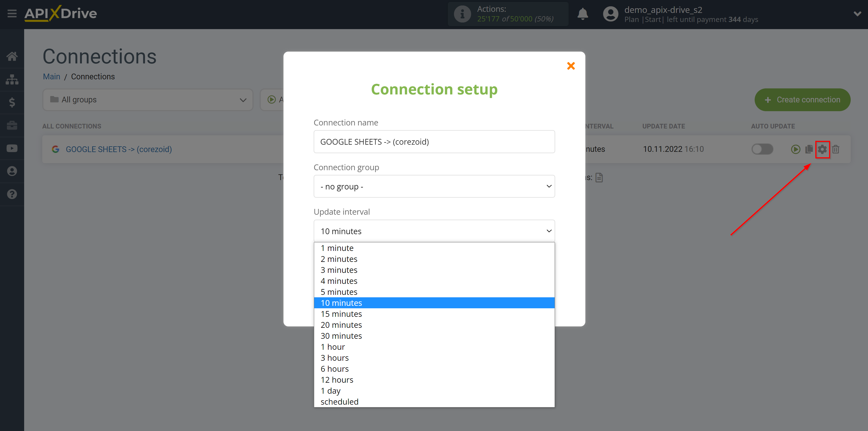
Task: Click the GOOGLE SHEETS connection link
Action: point(119,149)
